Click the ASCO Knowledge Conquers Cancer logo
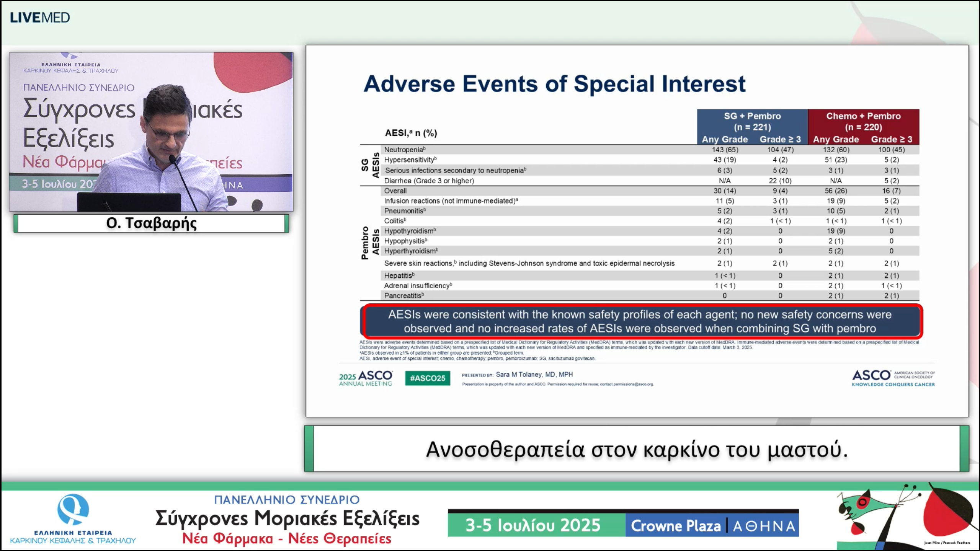The image size is (980, 551). tap(893, 378)
